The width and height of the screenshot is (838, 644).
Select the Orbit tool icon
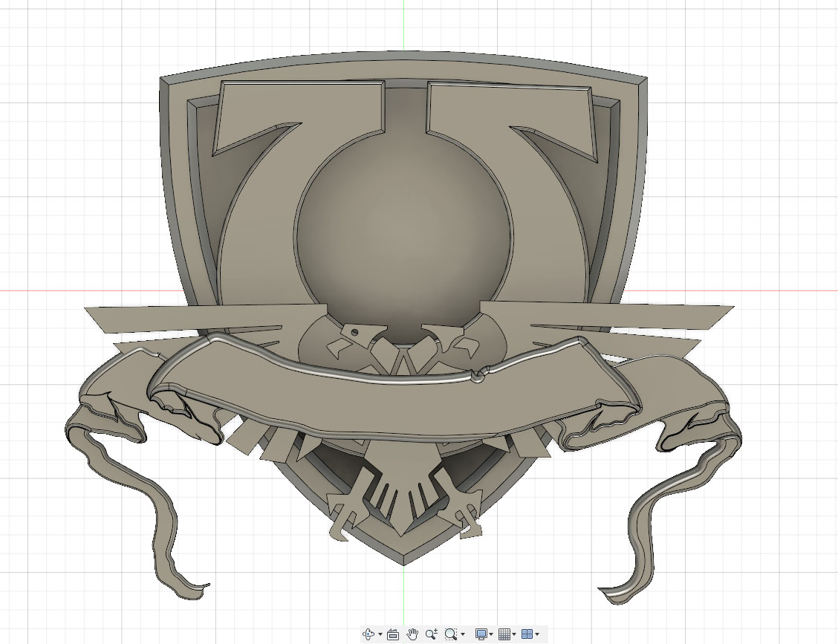click(368, 634)
